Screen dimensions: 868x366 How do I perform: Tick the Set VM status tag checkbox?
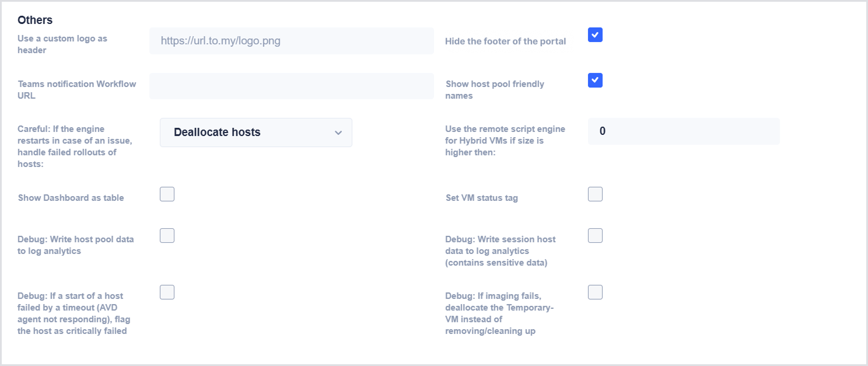coord(595,194)
